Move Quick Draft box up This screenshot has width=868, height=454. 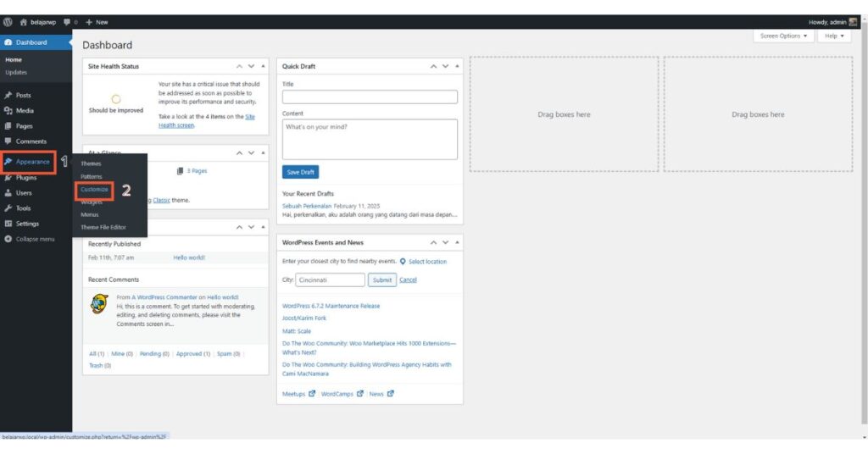point(433,66)
